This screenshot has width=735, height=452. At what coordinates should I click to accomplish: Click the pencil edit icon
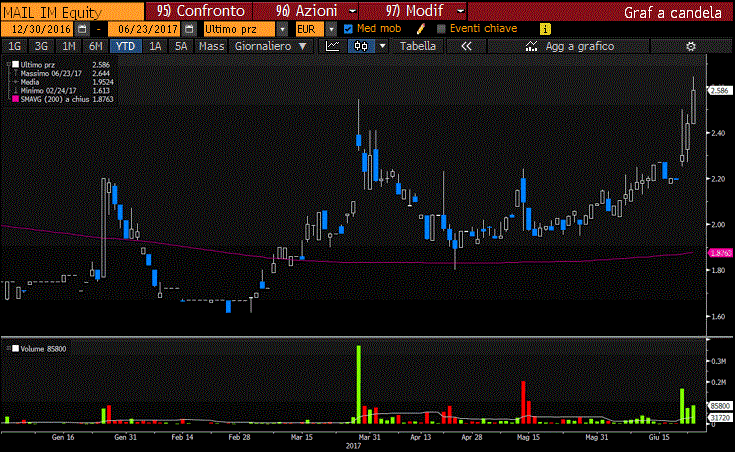click(x=422, y=29)
